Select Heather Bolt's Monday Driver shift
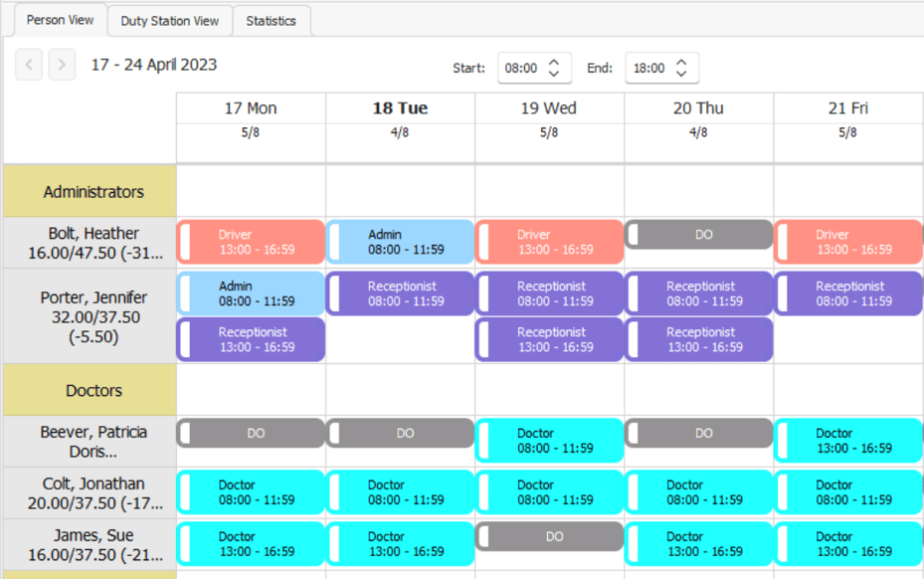Screen dimensions: 924x579 (252, 242)
